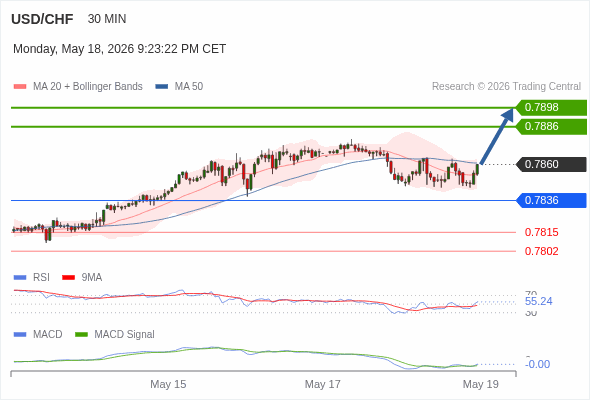The image size is (590, 400).
Task: Click the MA 50 blue legend swatch
Action: (x=162, y=87)
